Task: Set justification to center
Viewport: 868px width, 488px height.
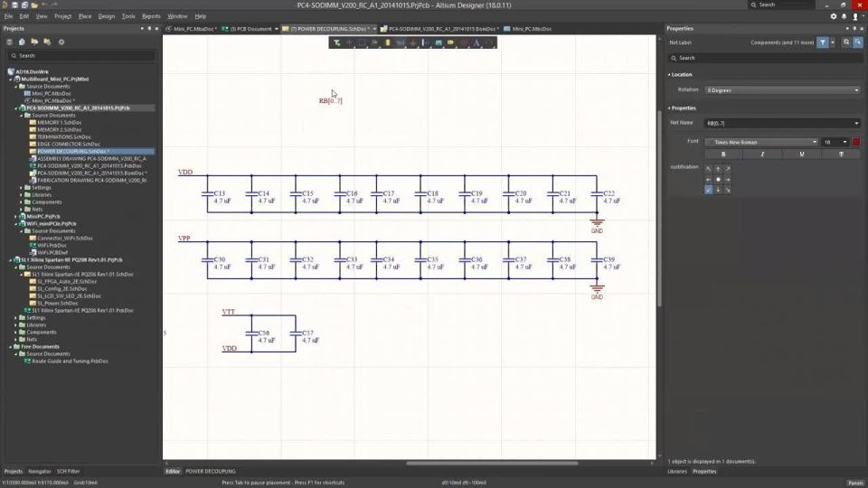Action: click(x=718, y=179)
